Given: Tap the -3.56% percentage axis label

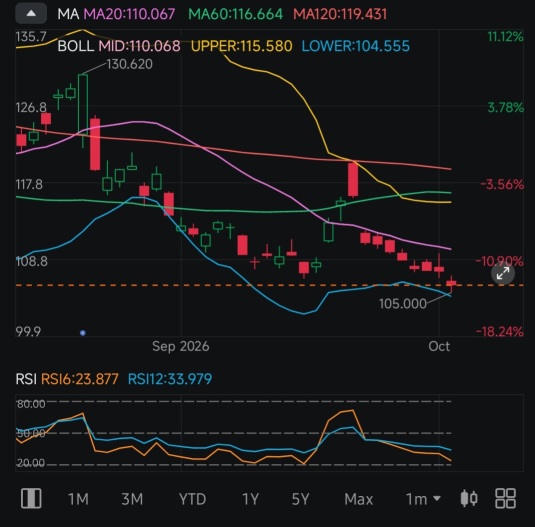Looking at the screenshot, I should 502,185.
